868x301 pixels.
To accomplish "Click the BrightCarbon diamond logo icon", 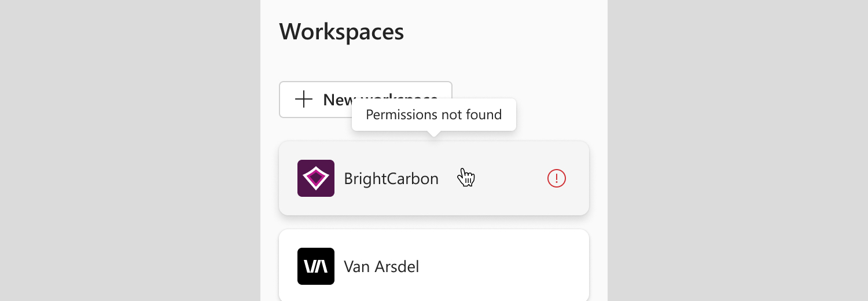I will (x=316, y=178).
